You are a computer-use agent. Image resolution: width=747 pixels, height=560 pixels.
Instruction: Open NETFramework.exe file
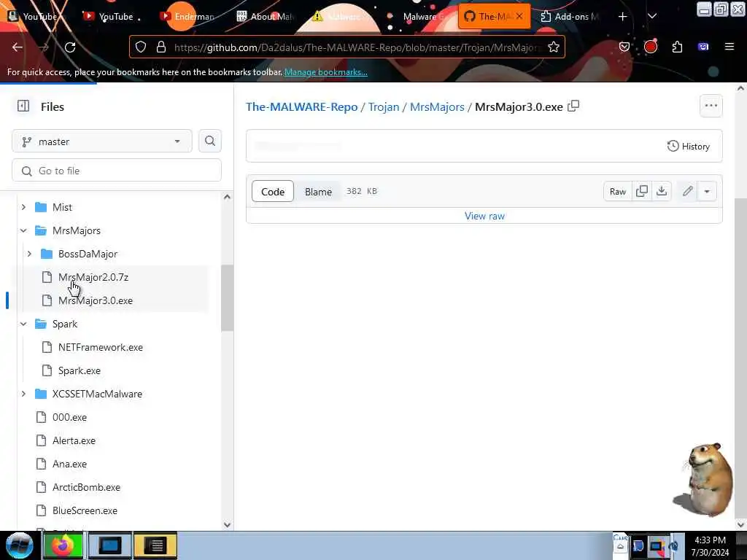101,347
